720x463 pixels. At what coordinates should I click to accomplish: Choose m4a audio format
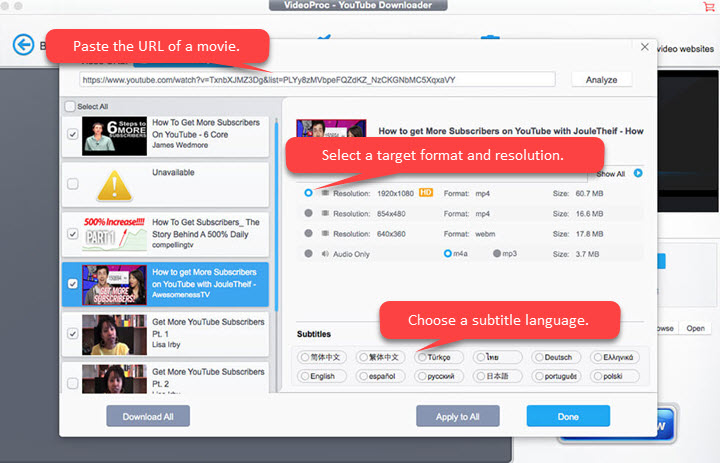point(448,253)
